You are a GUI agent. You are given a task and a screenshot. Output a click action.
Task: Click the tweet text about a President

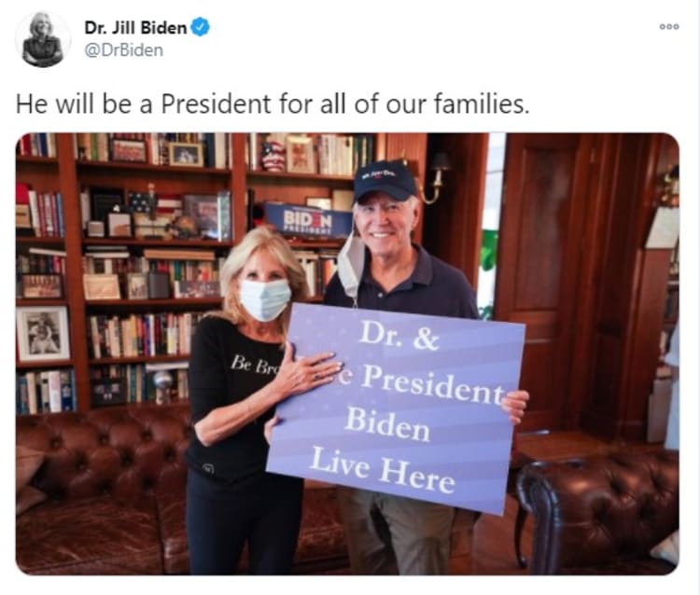point(273,104)
